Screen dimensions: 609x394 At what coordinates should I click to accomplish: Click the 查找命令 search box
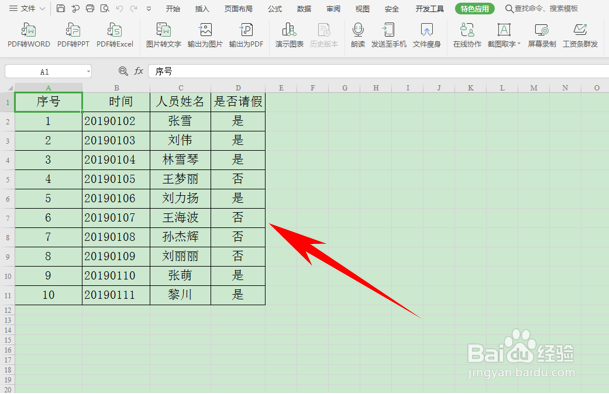[541, 8]
